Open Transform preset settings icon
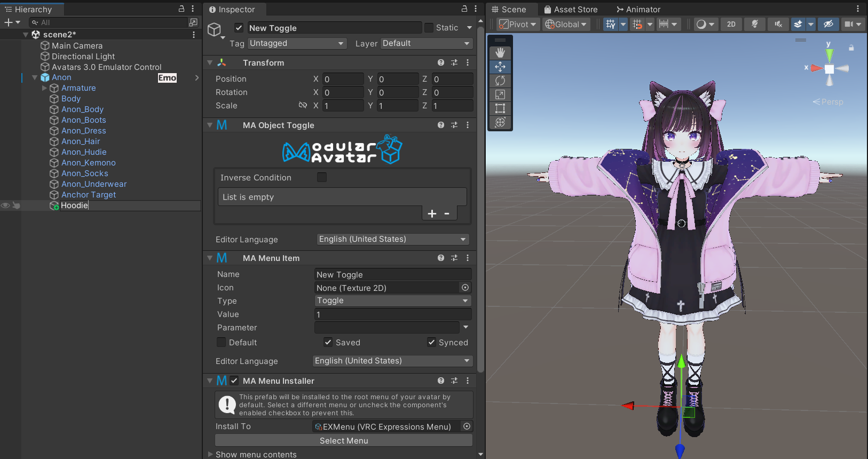The image size is (868, 459). (x=454, y=62)
